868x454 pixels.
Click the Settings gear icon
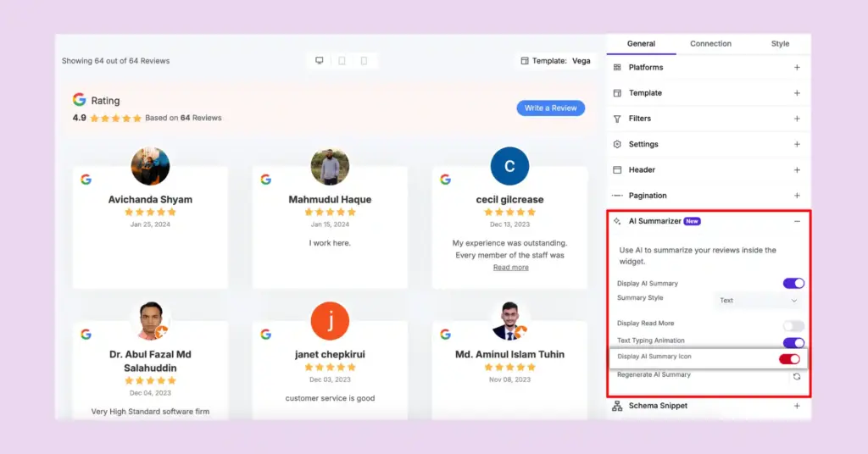click(617, 145)
